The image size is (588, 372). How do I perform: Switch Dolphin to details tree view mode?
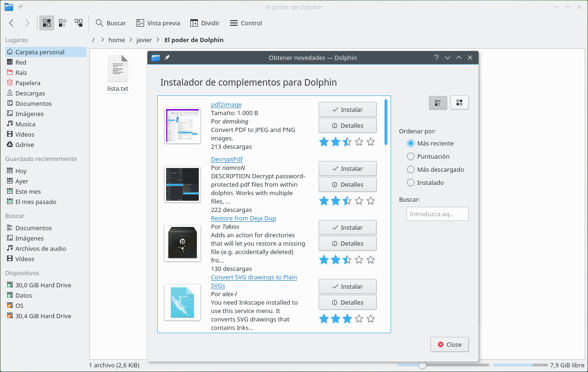tap(79, 23)
